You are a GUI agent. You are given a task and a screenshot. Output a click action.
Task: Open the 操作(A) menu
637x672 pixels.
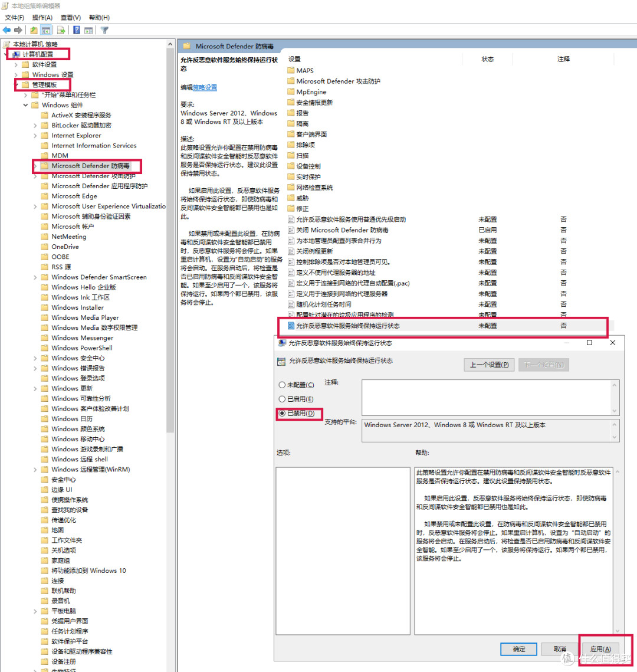pyautogui.click(x=42, y=18)
